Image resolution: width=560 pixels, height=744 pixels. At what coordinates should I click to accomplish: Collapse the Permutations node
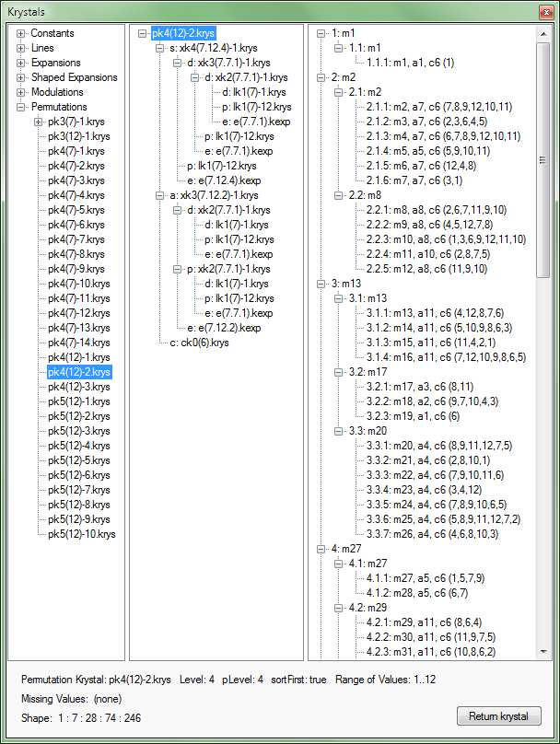tap(20, 107)
